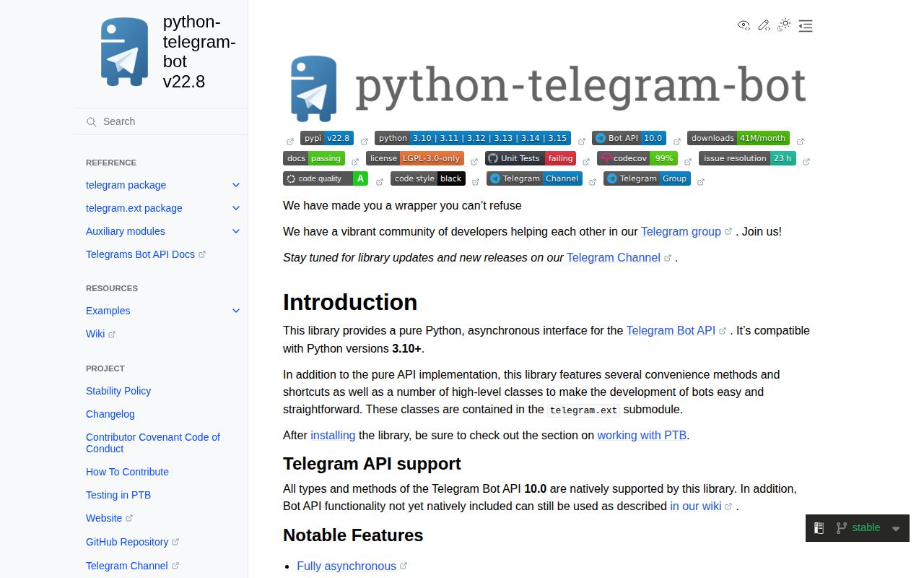Click the docs passing badge
The height and width of the screenshot is (578, 924).
click(314, 158)
